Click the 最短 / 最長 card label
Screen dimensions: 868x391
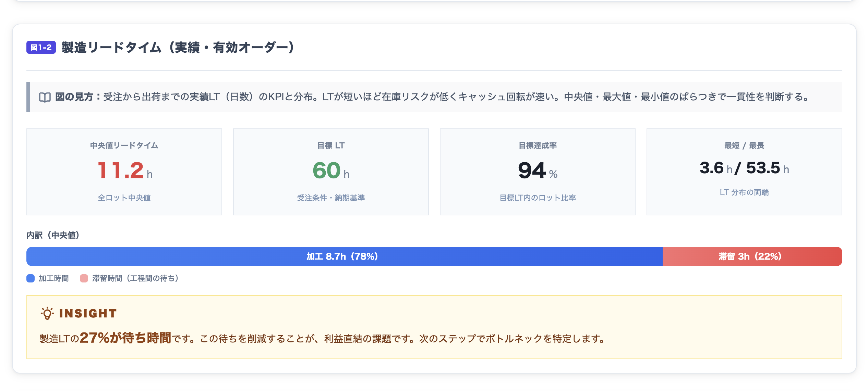pos(744,146)
